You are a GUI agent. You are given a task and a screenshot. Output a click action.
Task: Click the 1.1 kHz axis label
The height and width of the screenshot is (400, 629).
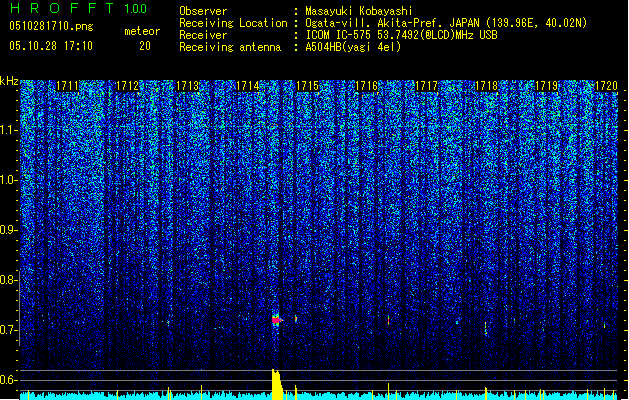[9, 130]
